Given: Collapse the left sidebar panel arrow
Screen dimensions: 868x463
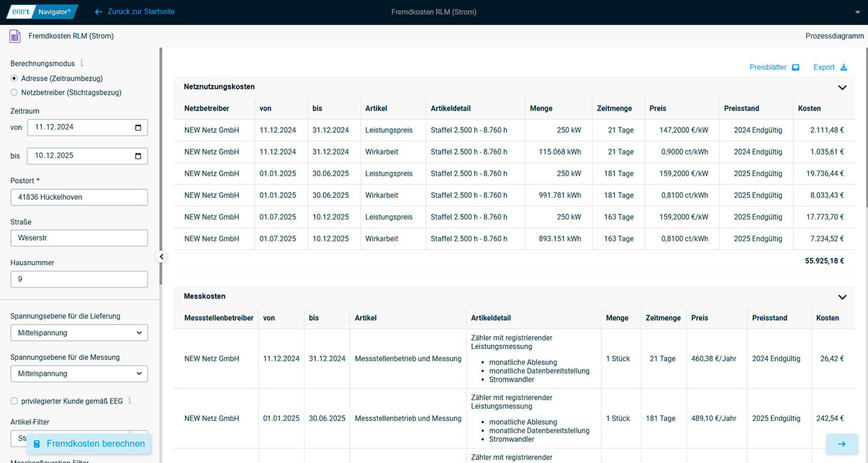Looking at the screenshot, I should tap(161, 257).
